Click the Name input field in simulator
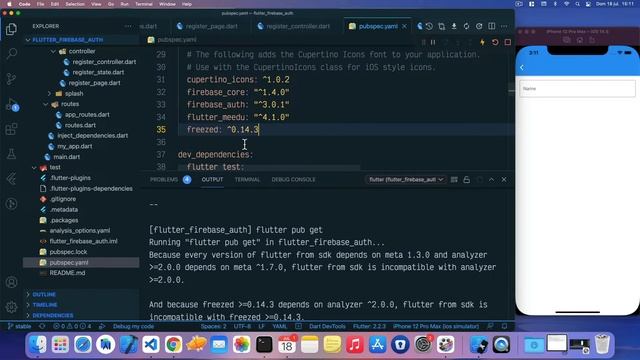 click(x=577, y=89)
